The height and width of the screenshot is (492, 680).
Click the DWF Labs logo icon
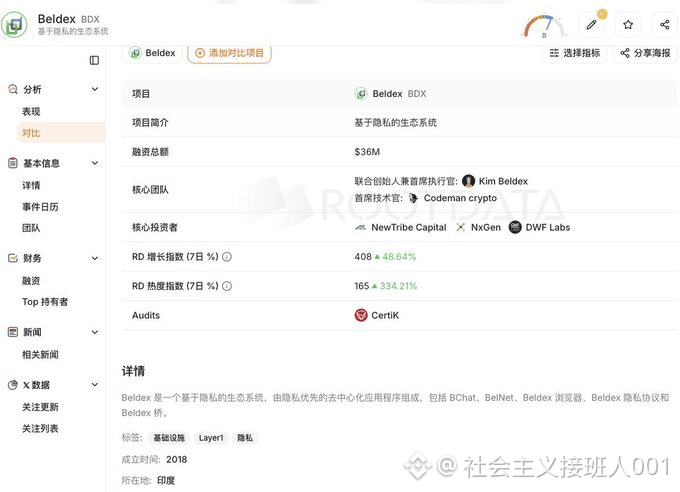tap(515, 227)
